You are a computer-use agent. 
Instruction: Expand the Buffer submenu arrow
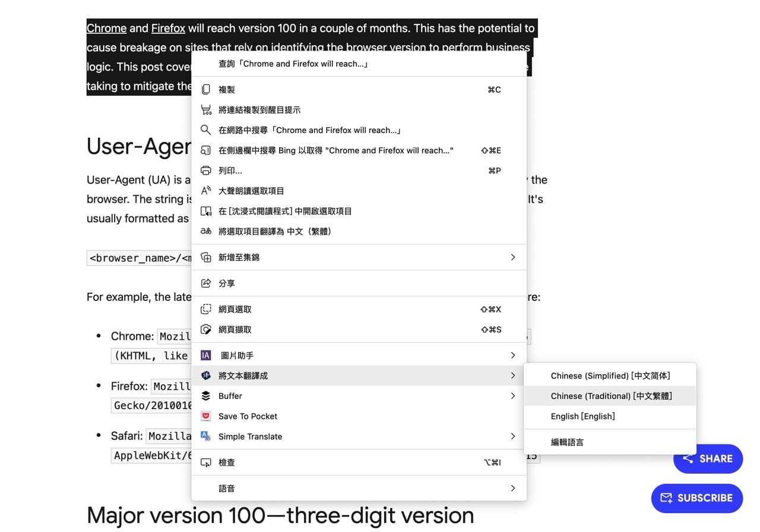(x=513, y=396)
